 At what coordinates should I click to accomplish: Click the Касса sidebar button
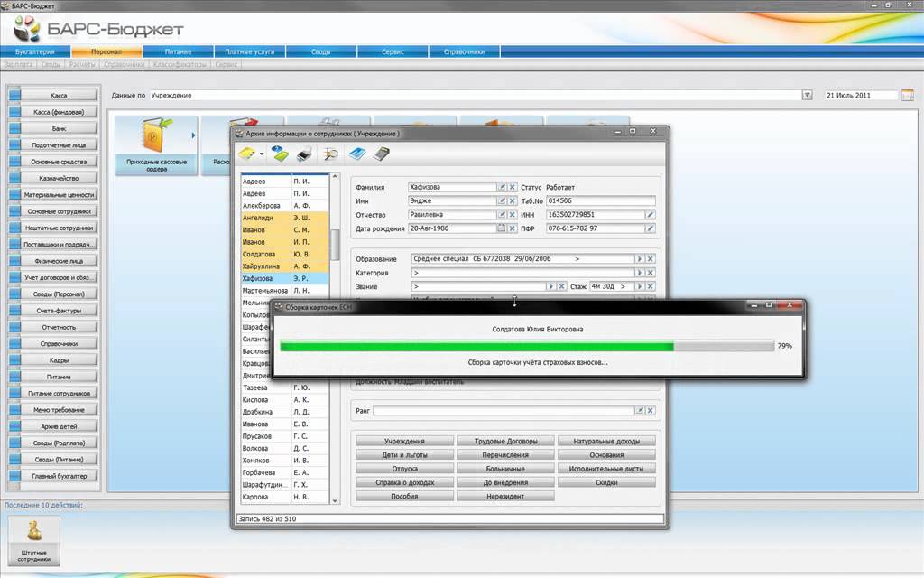[59, 95]
